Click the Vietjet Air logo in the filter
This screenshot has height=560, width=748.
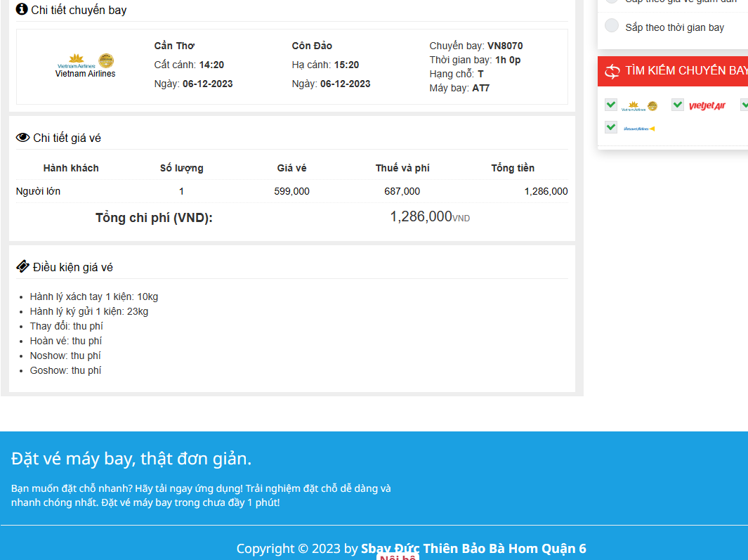point(707,105)
